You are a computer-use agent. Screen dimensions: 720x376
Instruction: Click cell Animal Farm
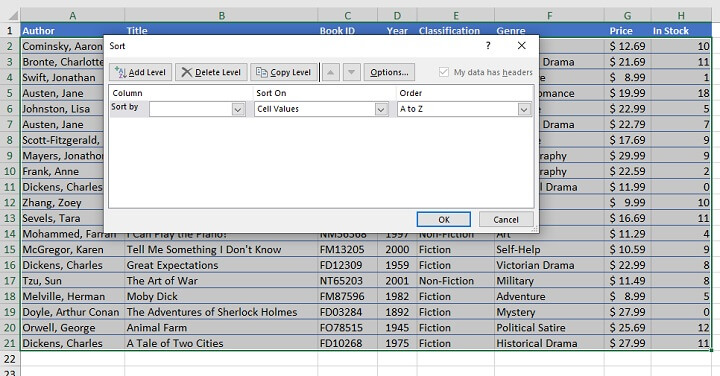(x=221, y=328)
